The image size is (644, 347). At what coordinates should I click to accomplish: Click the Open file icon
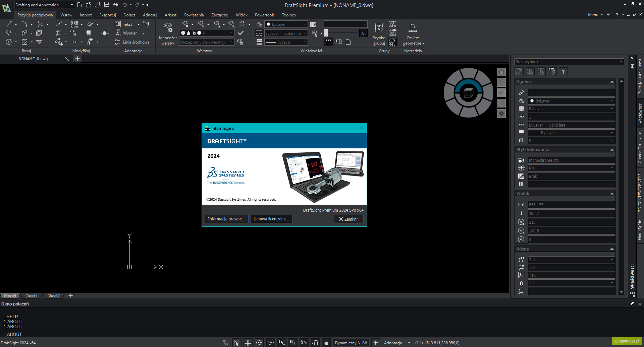tap(89, 5)
